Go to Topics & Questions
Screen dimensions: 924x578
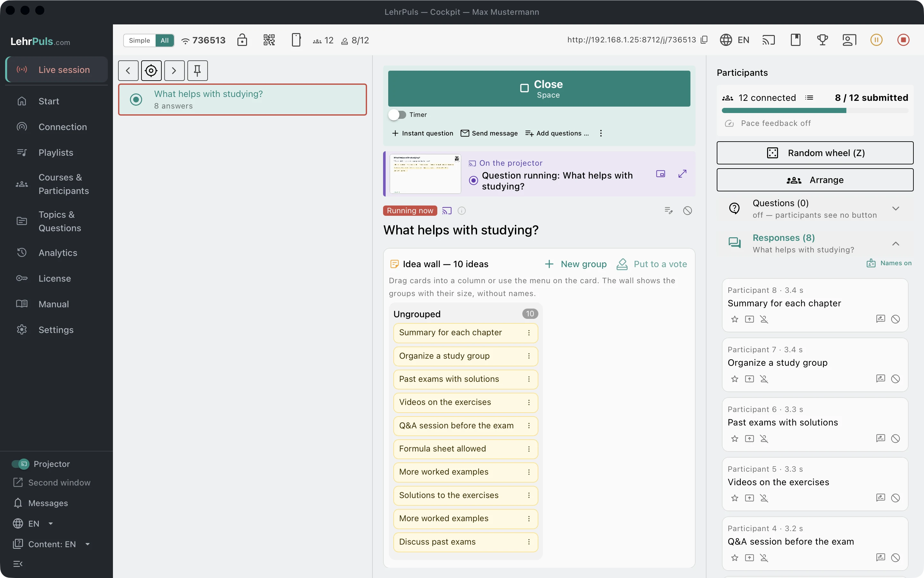click(x=56, y=221)
